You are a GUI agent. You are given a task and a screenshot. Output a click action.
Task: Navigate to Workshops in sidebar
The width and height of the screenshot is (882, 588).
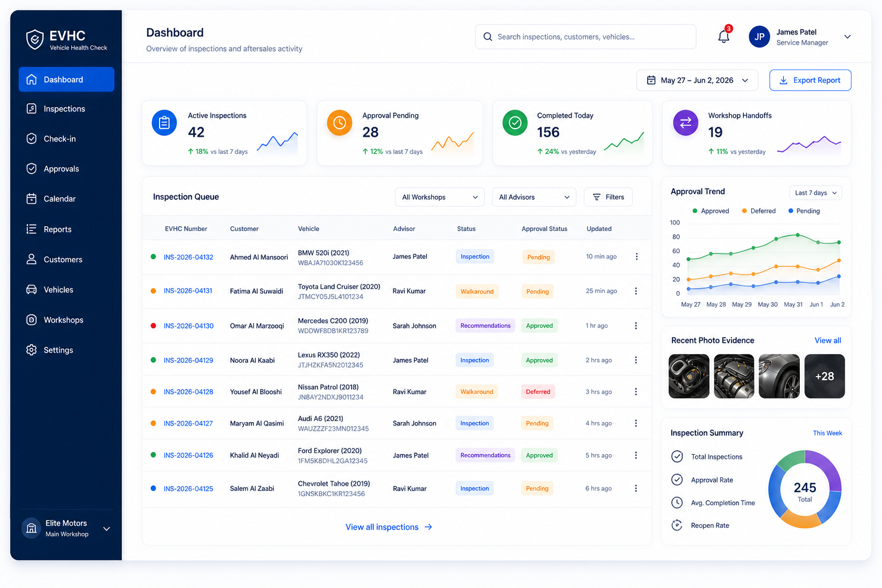tap(66, 320)
